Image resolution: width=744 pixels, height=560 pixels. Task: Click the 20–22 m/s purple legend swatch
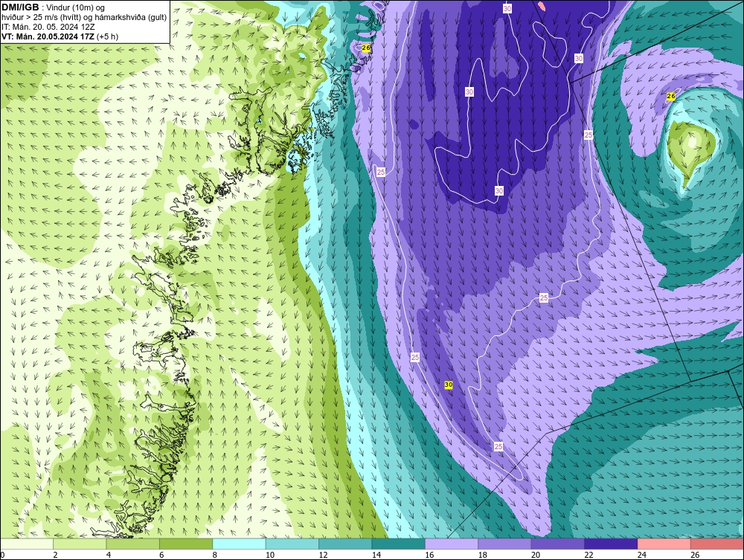pyautogui.click(x=558, y=544)
